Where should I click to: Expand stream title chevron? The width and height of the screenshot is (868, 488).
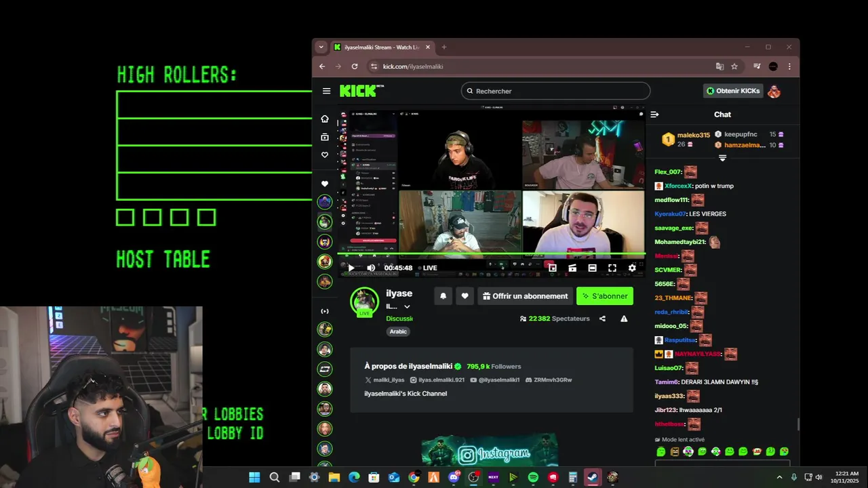[407, 307]
